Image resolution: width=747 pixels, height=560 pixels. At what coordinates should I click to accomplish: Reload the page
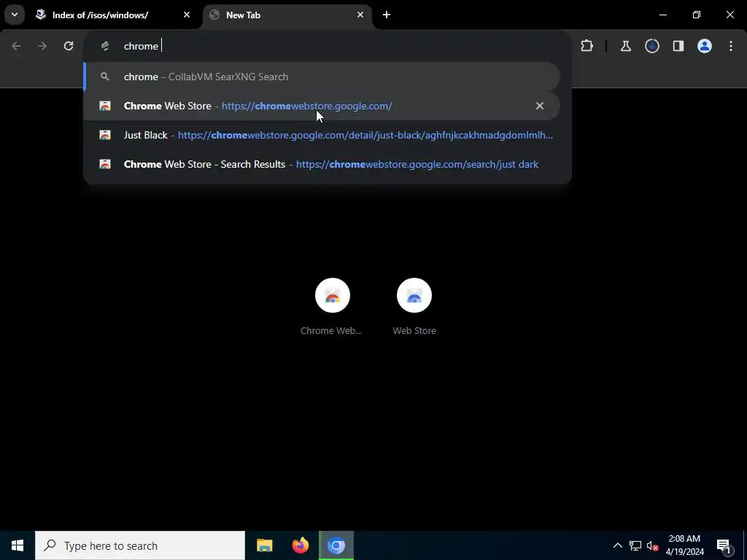pyautogui.click(x=69, y=46)
